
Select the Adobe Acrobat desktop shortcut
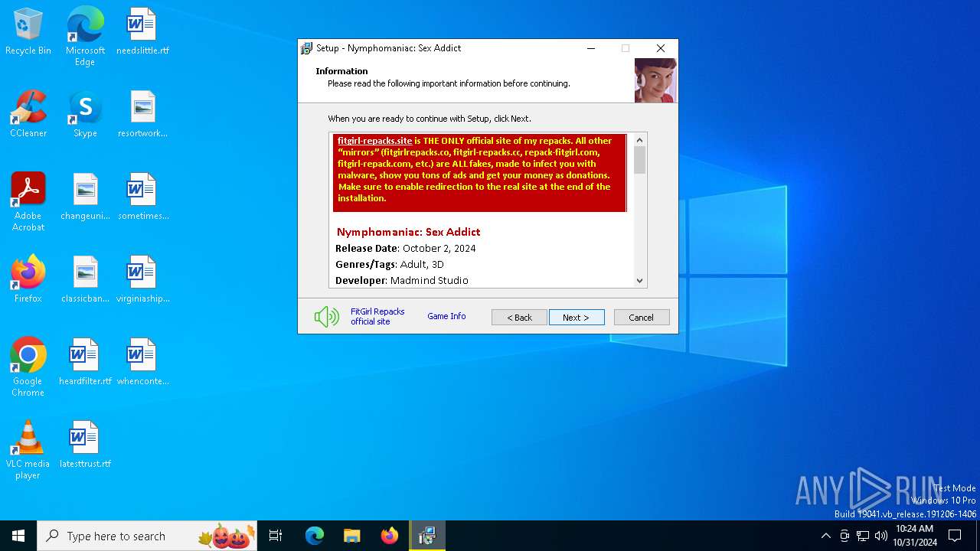tap(28, 202)
